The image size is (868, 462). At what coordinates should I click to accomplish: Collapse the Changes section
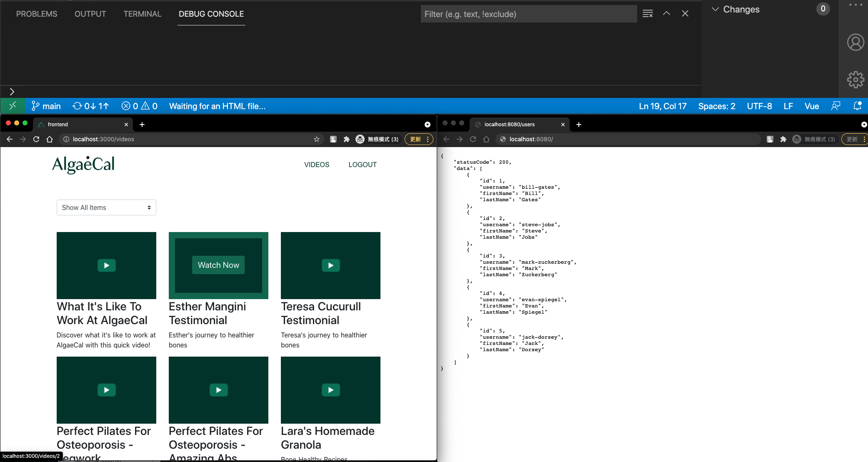point(715,9)
